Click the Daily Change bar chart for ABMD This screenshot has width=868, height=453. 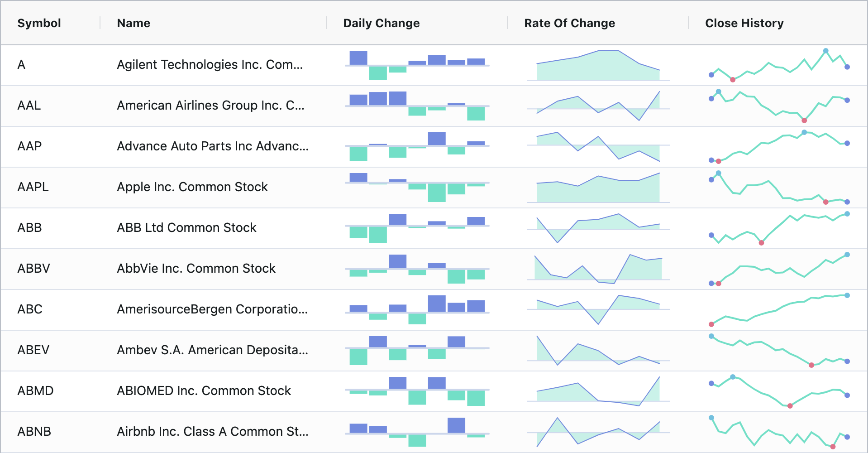point(417,391)
